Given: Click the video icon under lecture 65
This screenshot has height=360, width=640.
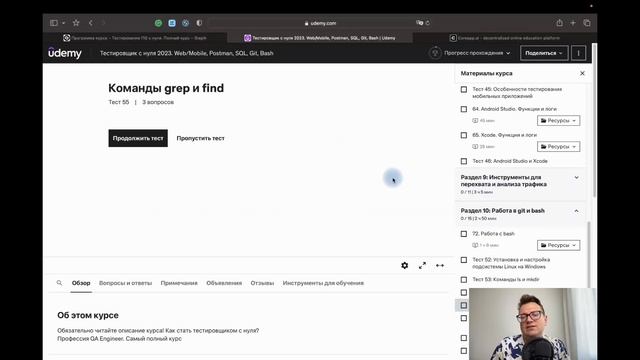Looking at the screenshot, I should pyautogui.click(x=475, y=147).
